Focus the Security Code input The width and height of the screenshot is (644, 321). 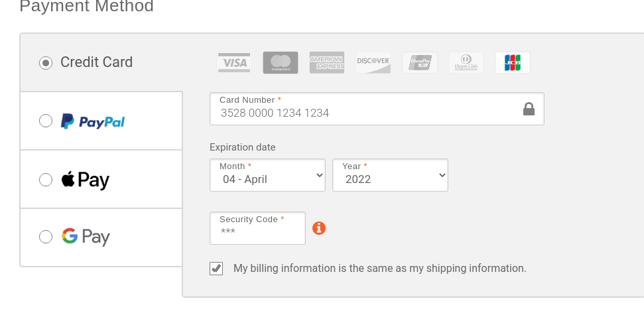[257, 228]
